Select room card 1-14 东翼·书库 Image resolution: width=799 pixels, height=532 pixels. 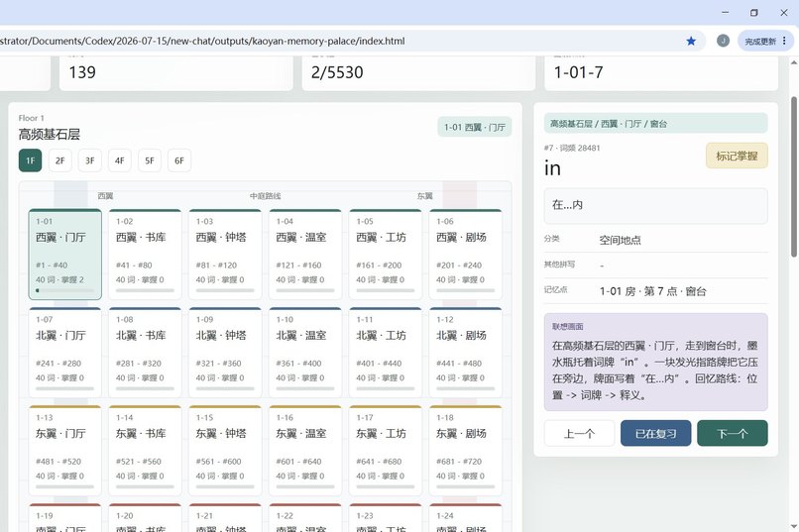tap(145, 451)
